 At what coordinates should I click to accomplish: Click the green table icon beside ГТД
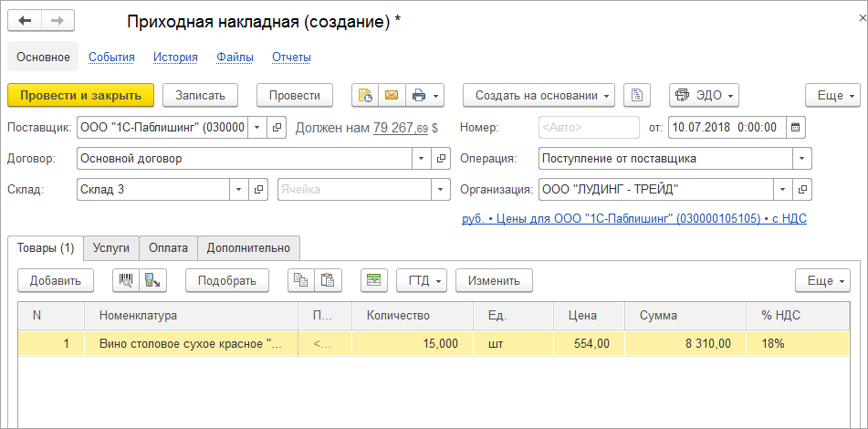372,280
